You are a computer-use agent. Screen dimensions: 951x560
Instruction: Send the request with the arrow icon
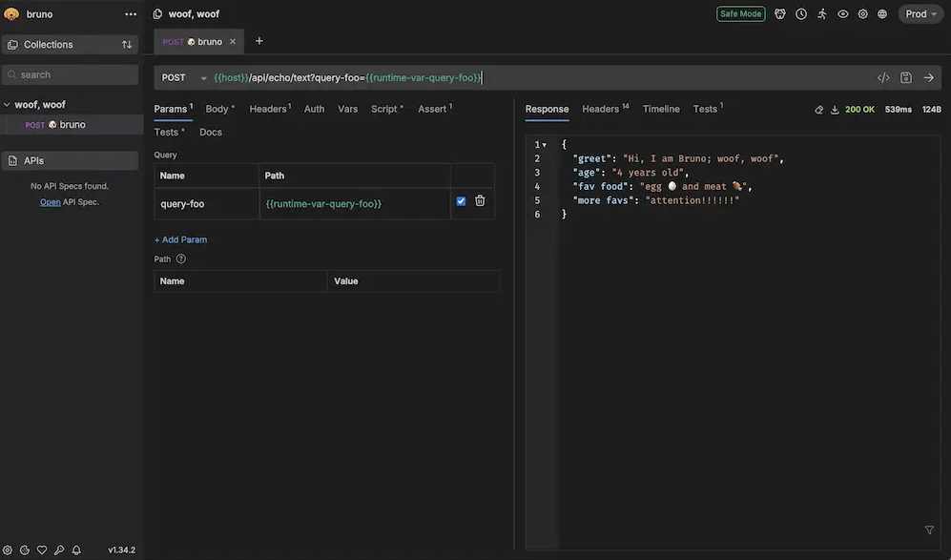coord(929,78)
